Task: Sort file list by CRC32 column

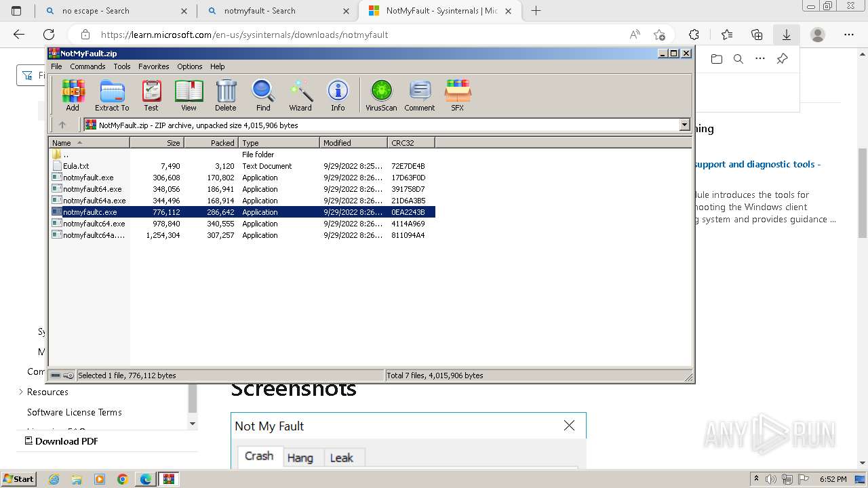Action: coord(411,142)
